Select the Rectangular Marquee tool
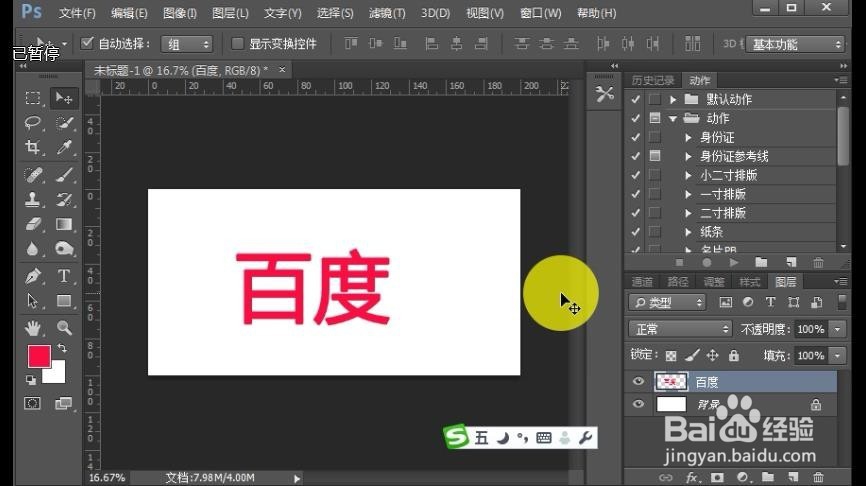866x486 pixels. [33, 98]
